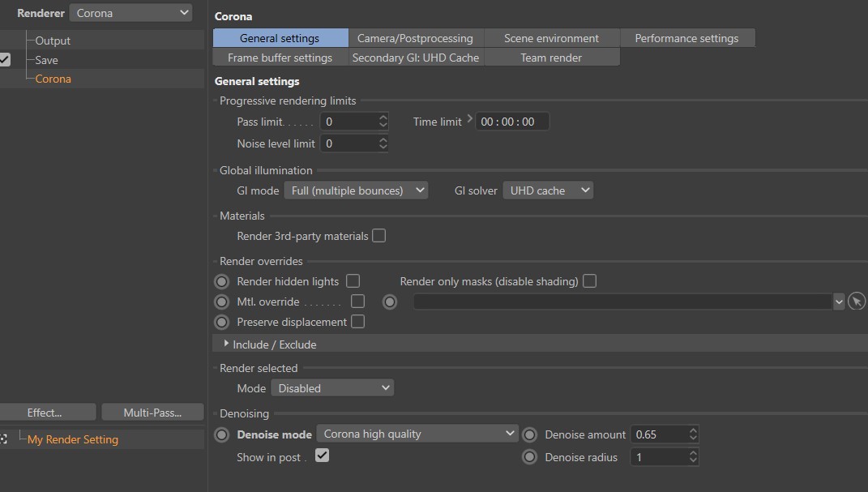868x492 pixels.
Task: Select Corona in the settings tree
Action: 53,79
